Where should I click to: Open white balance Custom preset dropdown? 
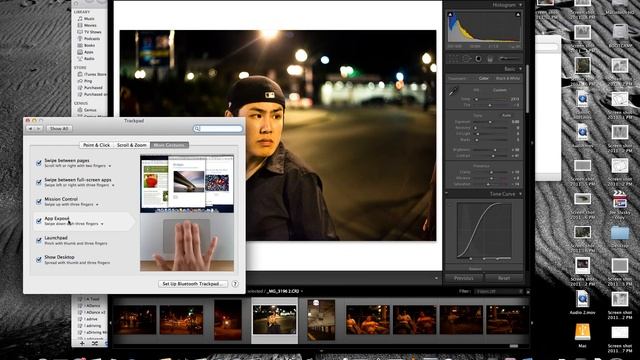501,90
